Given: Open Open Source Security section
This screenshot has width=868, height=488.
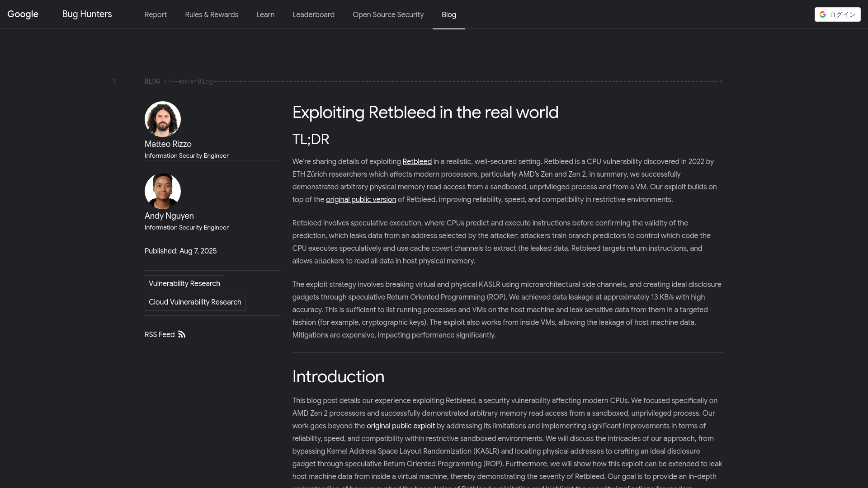Looking at the screenshot, I should coord(388,14).
